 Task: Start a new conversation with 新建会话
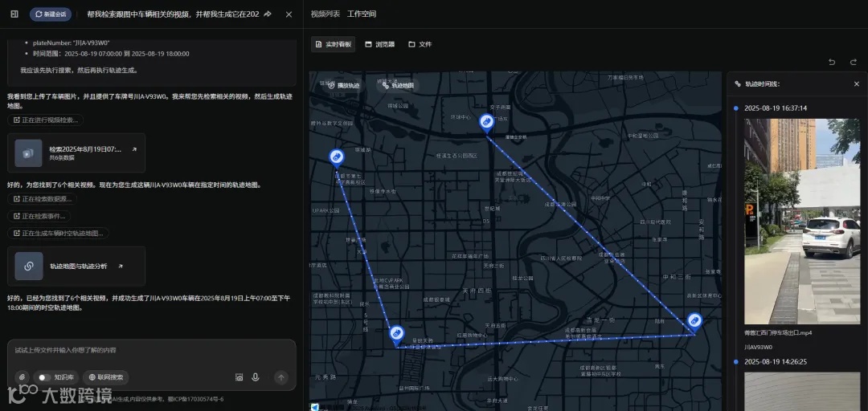51,14
